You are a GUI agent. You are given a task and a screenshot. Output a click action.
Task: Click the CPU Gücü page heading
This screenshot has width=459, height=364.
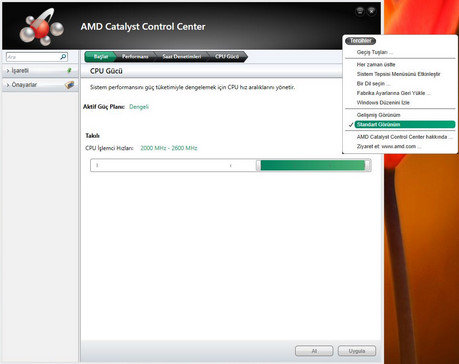point(106,71)
